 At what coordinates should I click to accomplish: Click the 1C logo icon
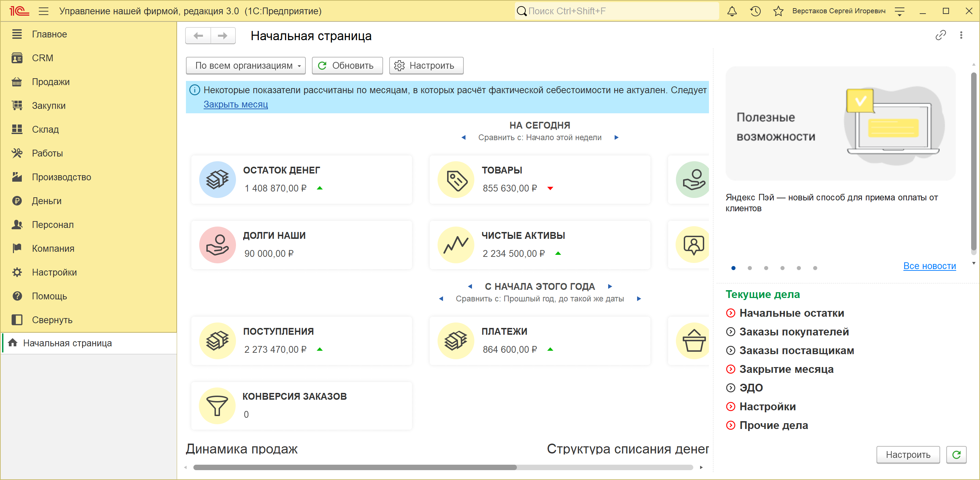19,11
